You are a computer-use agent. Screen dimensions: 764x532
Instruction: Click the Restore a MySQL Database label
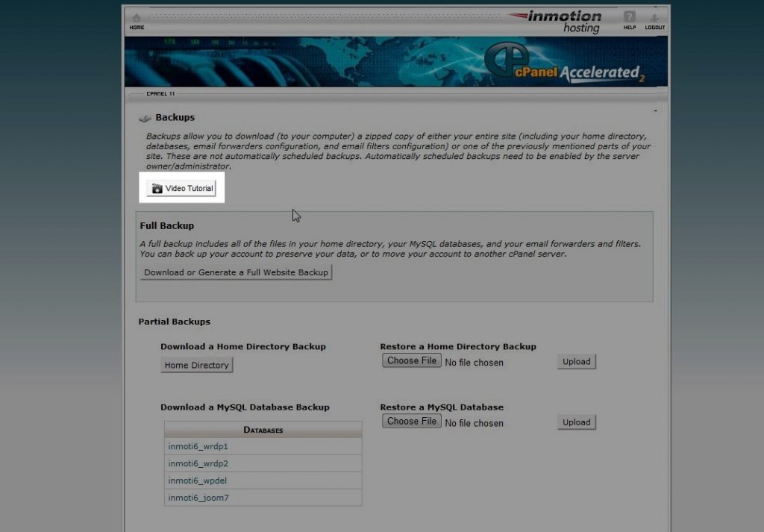click(x=442, y=407)
